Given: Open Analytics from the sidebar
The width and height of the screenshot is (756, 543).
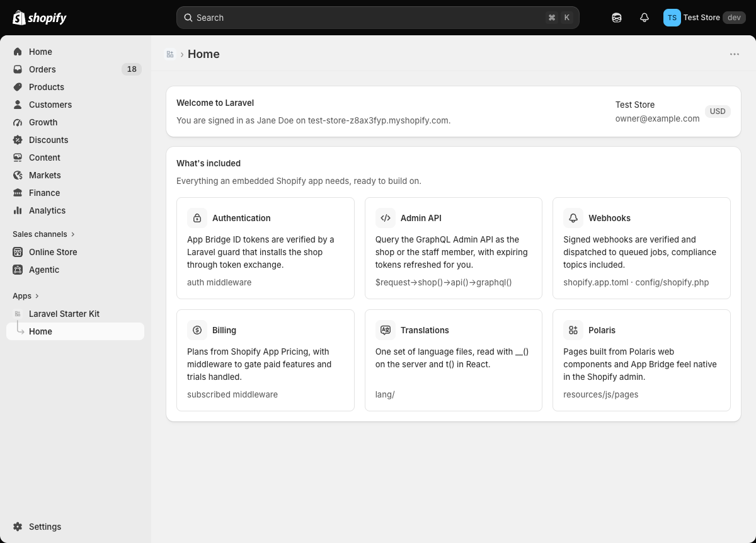Looking at the screenshot, I should click(76, 210).
